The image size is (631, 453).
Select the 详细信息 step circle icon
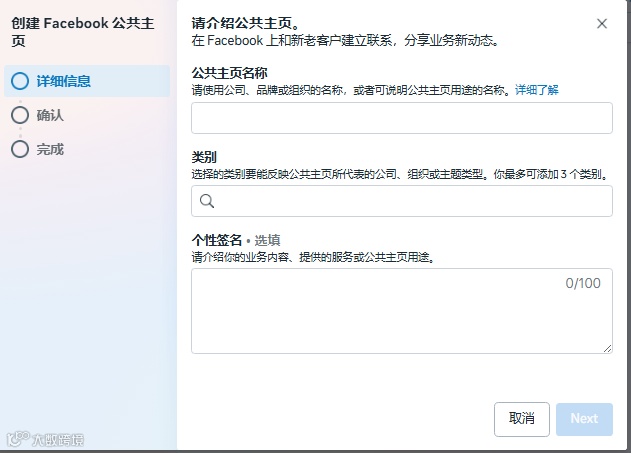coord(20,81)
